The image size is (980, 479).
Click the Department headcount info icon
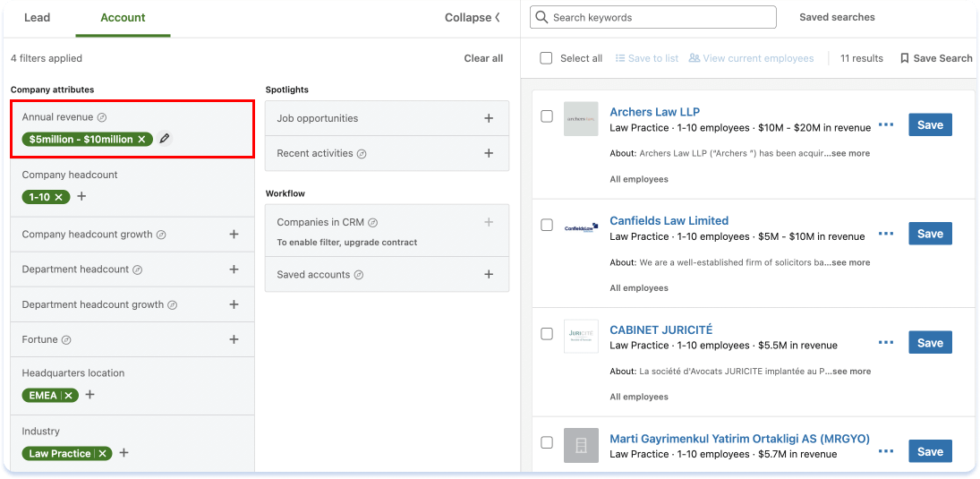(138, 269)
